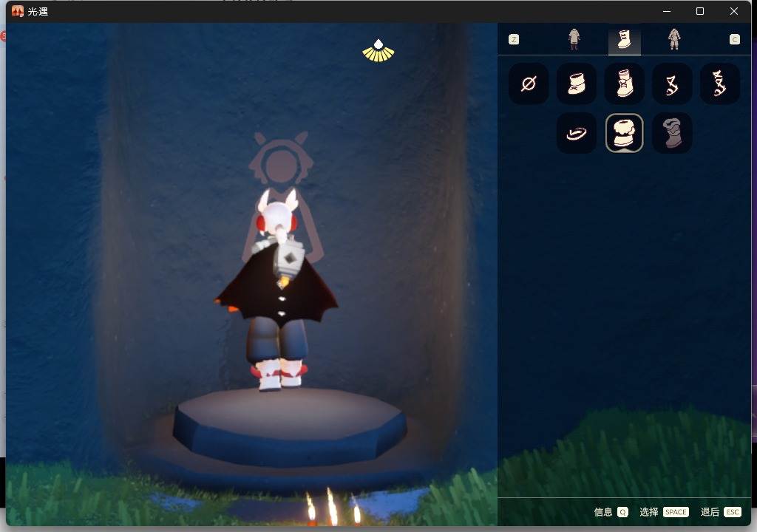
Task: Choose the greyed-out dark boots icon
Action: (672, 133)
